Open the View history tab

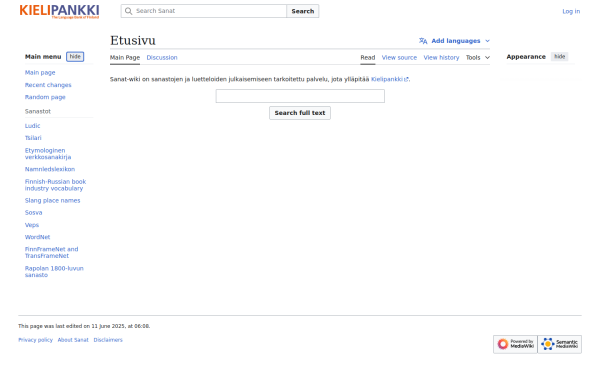(x=441, y=57)
